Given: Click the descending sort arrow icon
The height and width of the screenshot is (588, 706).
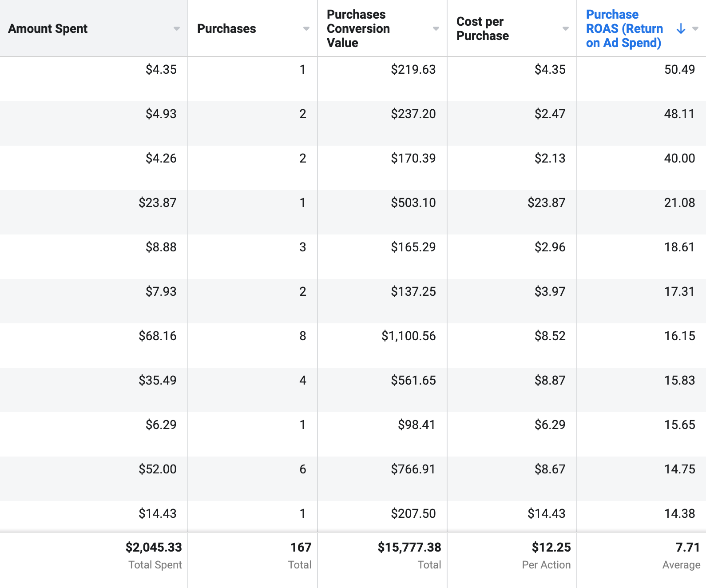Looking at the screenshot, I should pyautogui.click(x=681, y=29).
